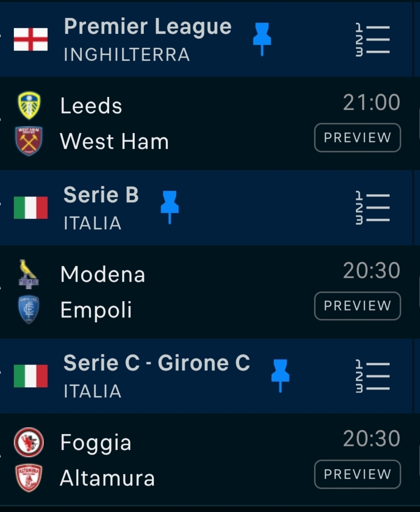Click the Foggia team crest
The image size is (420, 512).
click(29, 442)
